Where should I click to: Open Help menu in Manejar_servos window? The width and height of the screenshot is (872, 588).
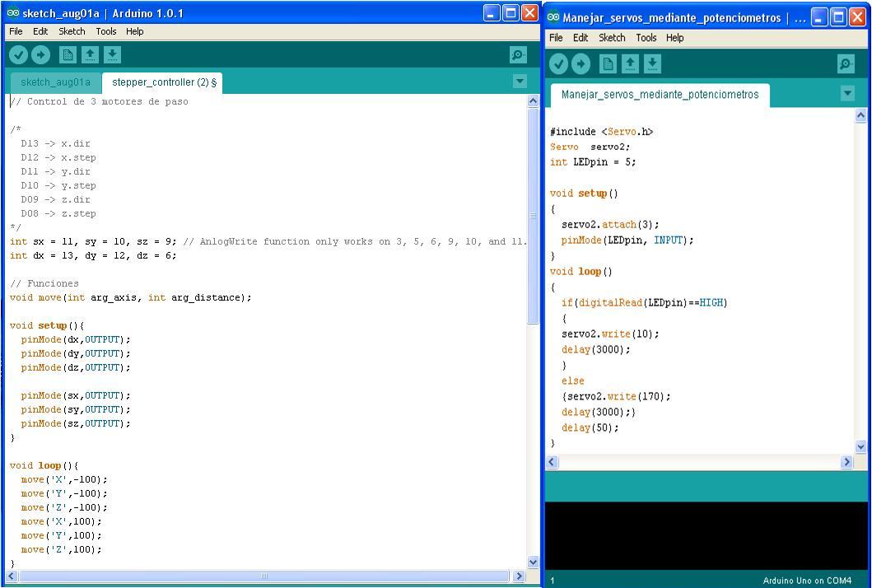click(675, 37)
